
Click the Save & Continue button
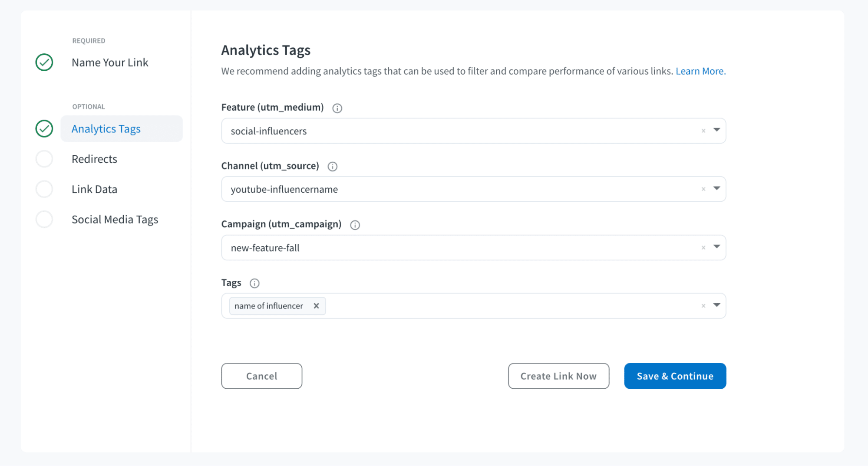click(x=674, y=376)
